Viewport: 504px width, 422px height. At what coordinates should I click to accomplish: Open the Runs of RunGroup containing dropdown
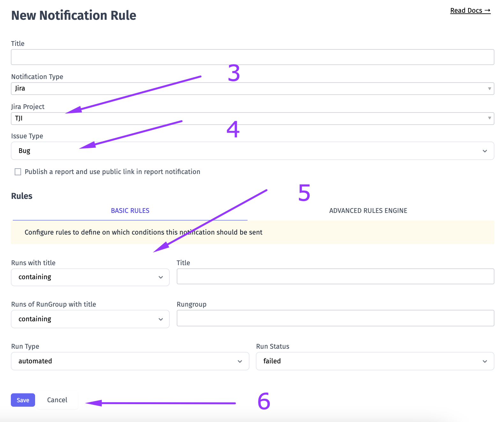click(90, 319)
